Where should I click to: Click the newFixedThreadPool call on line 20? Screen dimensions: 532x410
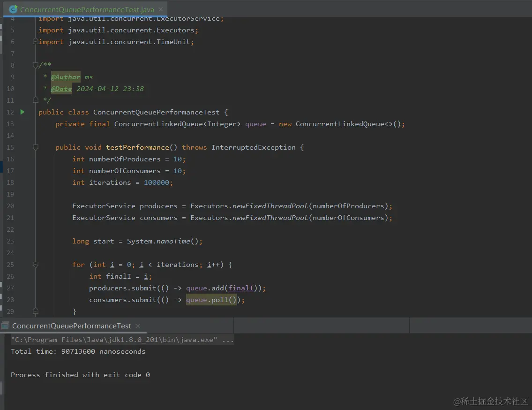pyautogui.click(x=270, y=206)
